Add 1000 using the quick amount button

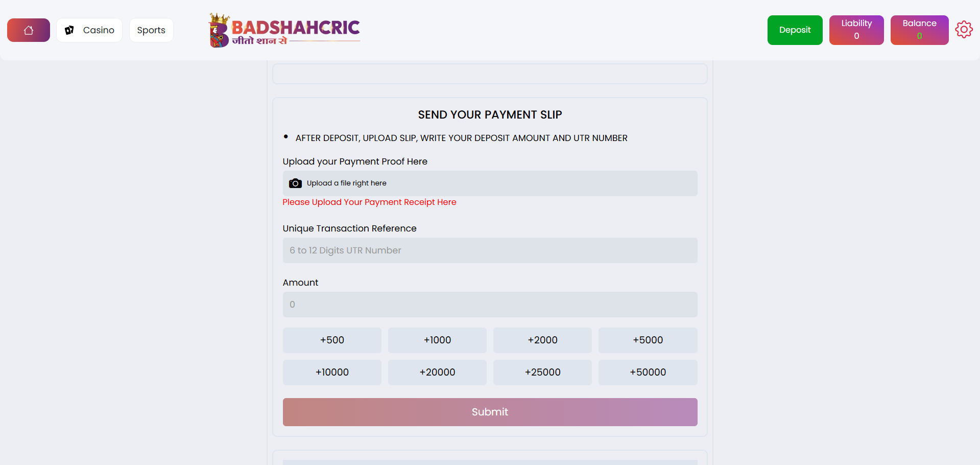pos(437,340)
